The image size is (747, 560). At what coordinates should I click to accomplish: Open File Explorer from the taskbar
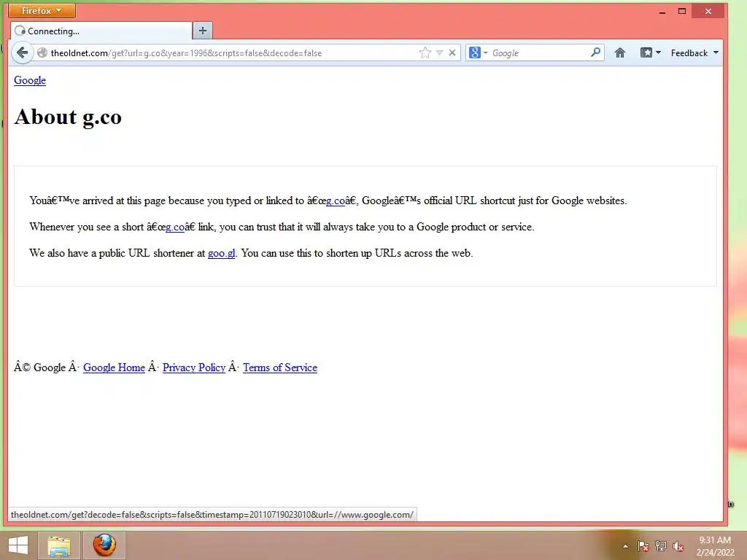[58, 545]
